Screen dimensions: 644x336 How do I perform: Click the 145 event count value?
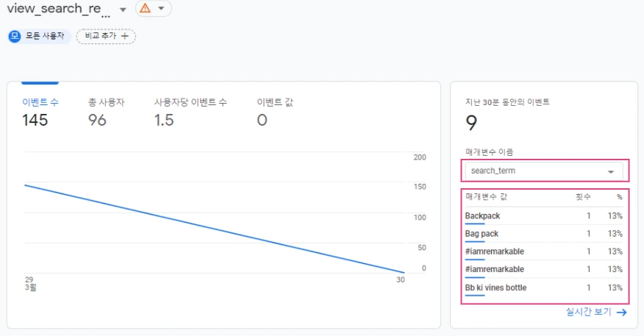click(x=35, y=121)
